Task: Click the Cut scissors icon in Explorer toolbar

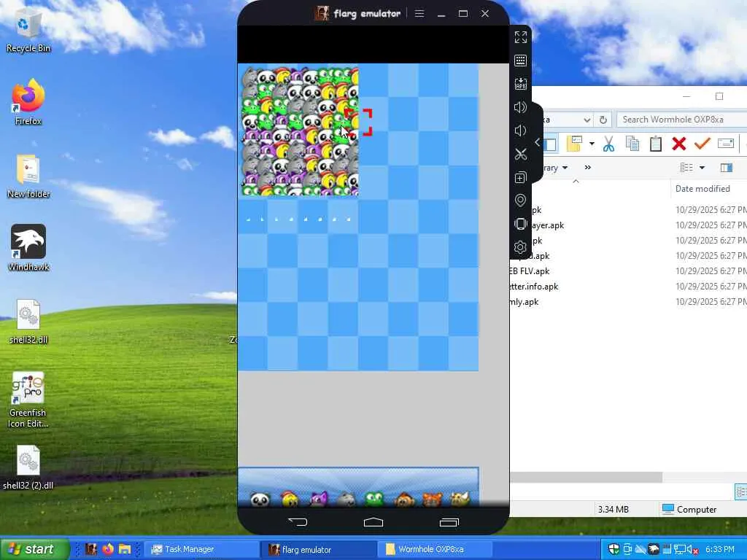Action: tap(608, 144)
